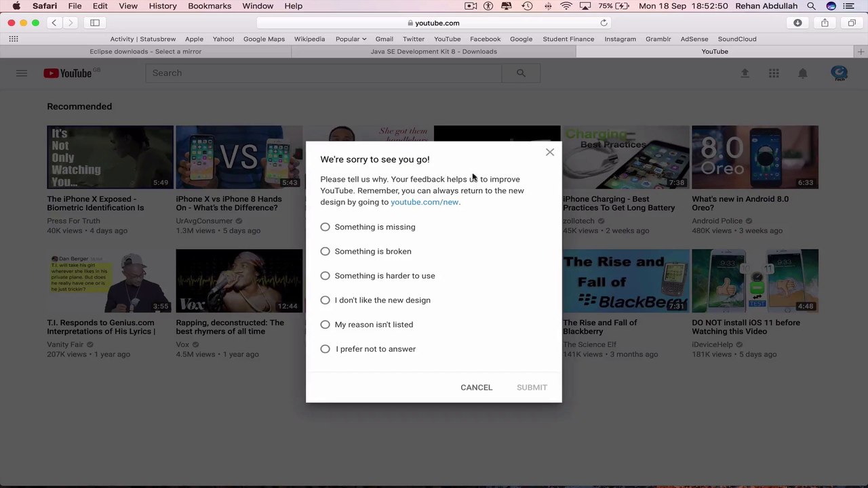The height and width of the screenshot is (488, 868).
Task: Expand the Popular bookmarks folder
Action: [x=351, y=39]
